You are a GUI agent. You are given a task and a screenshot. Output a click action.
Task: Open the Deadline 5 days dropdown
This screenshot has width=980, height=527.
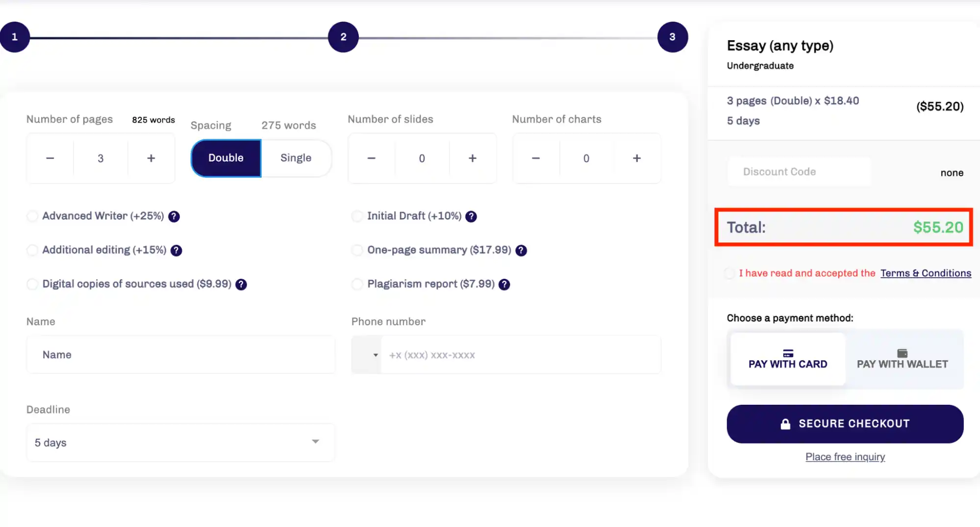[x=181, y=443]
